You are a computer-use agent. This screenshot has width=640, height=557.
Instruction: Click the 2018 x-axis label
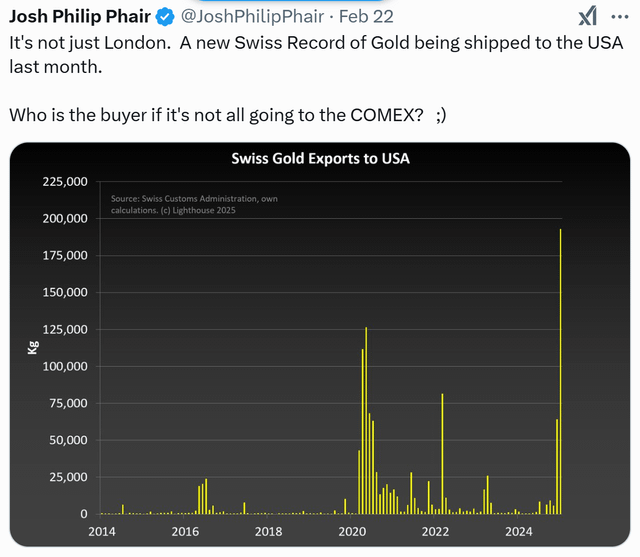click(x=268, y=532)
